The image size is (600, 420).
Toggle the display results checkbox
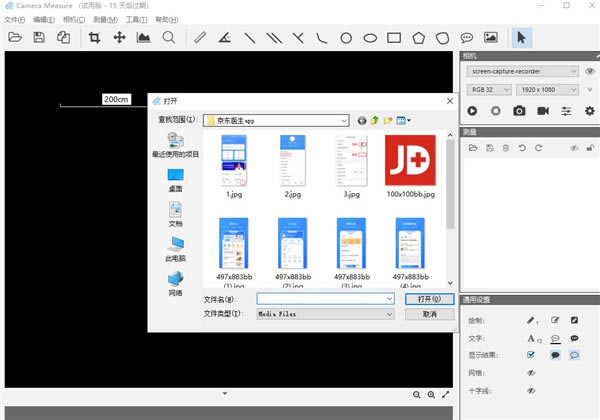pos(532,354)
